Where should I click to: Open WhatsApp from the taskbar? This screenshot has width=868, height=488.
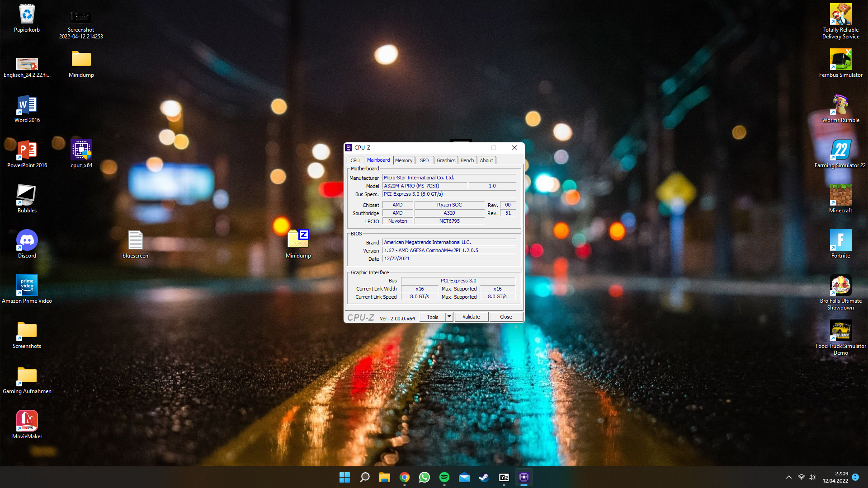424,477
